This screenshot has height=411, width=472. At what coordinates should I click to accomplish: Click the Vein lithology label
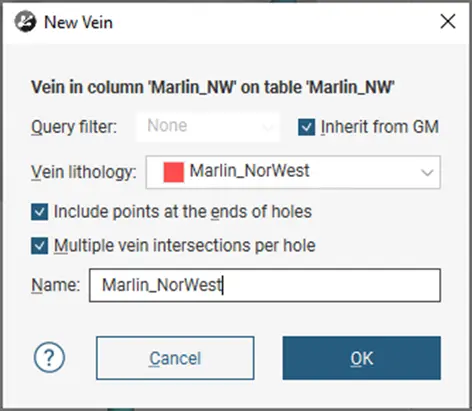coord(84,173)
